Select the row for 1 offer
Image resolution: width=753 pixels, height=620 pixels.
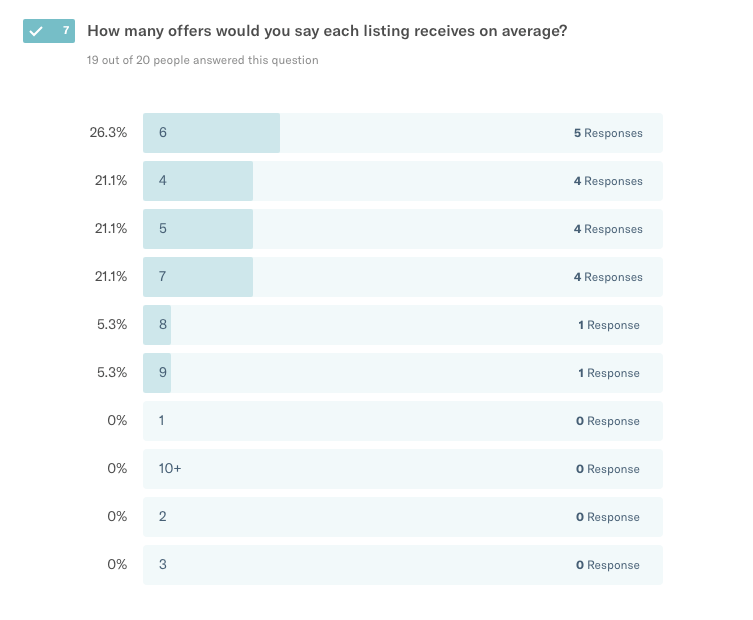coord(402,421)
